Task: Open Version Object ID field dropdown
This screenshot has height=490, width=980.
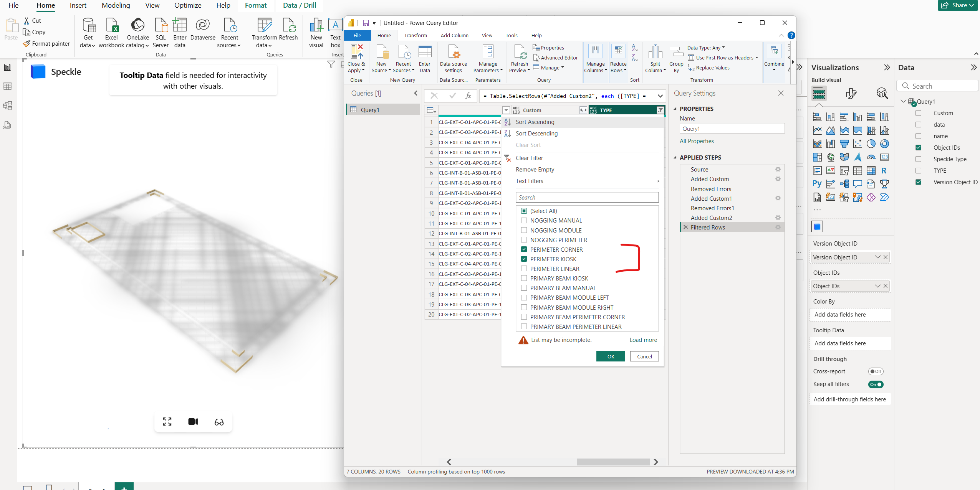Action: tap(877, 257)
